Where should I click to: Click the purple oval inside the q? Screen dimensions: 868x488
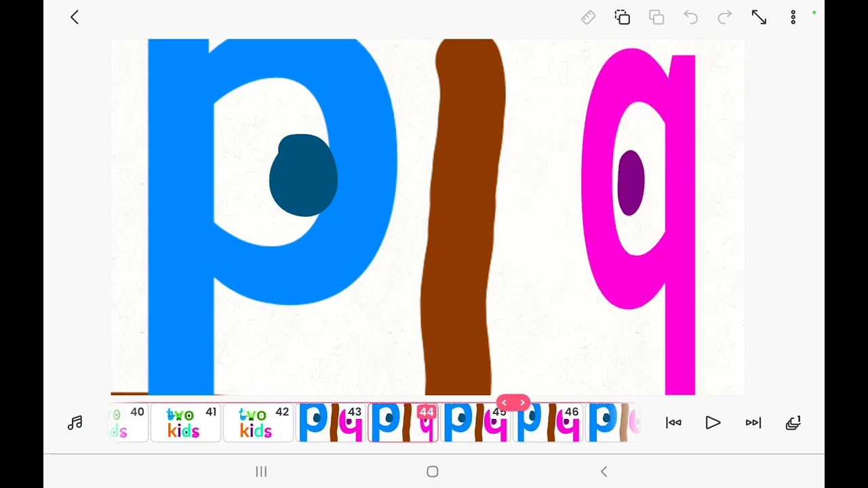point(631,183)
